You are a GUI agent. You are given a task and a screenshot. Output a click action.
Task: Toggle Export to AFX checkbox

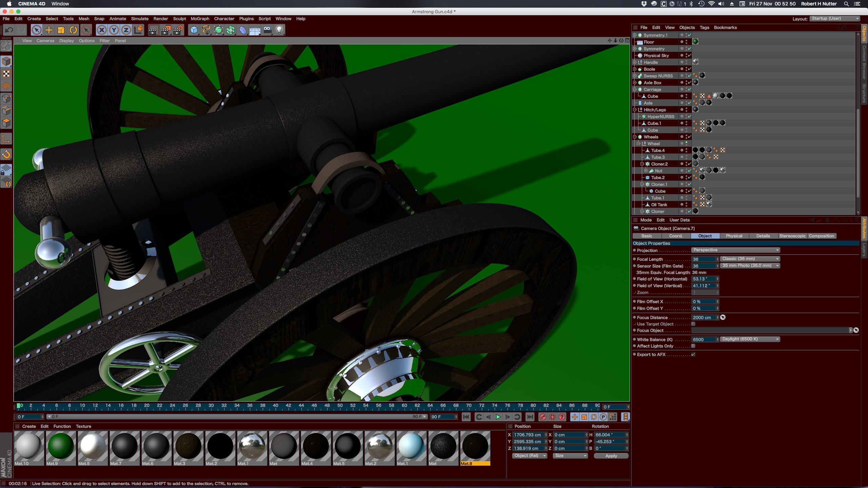[693, 354]
